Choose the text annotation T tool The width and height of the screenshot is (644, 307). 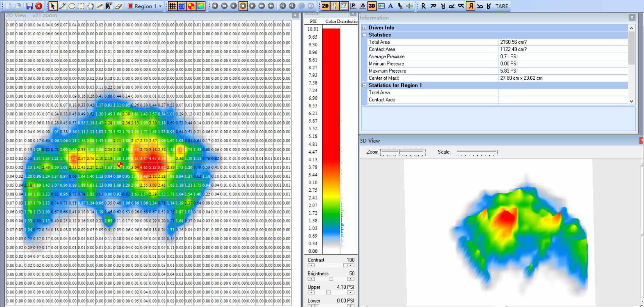(109, 6)
